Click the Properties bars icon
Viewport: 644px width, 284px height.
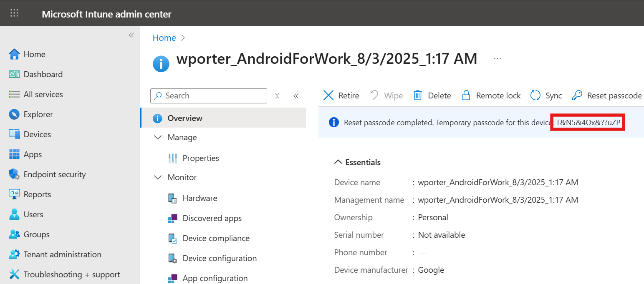[x=172, y=158]
